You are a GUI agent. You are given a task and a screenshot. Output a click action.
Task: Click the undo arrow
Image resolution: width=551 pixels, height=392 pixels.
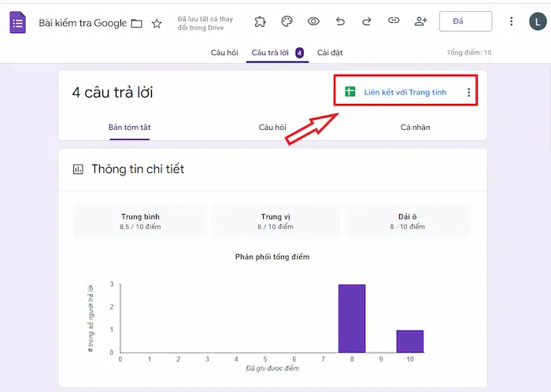340,21
